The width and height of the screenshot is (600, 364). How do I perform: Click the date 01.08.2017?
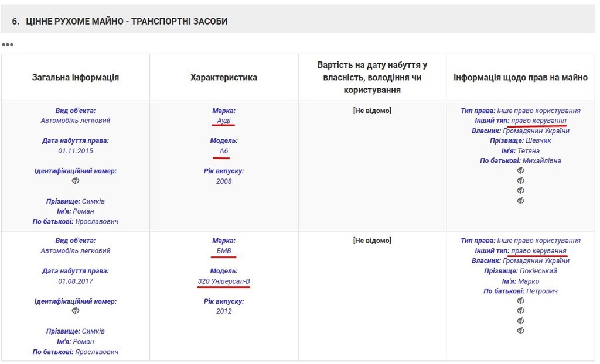75,281
